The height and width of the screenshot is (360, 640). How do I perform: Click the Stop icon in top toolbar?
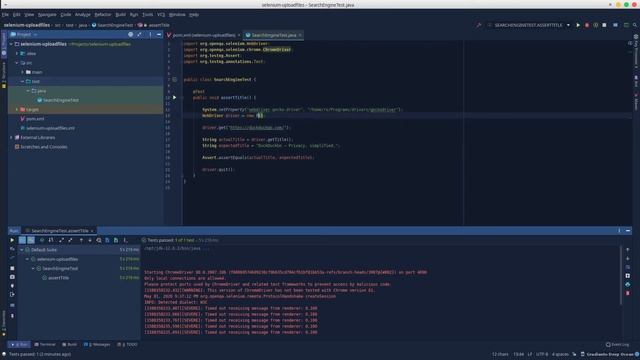click(x=604, y=25)
